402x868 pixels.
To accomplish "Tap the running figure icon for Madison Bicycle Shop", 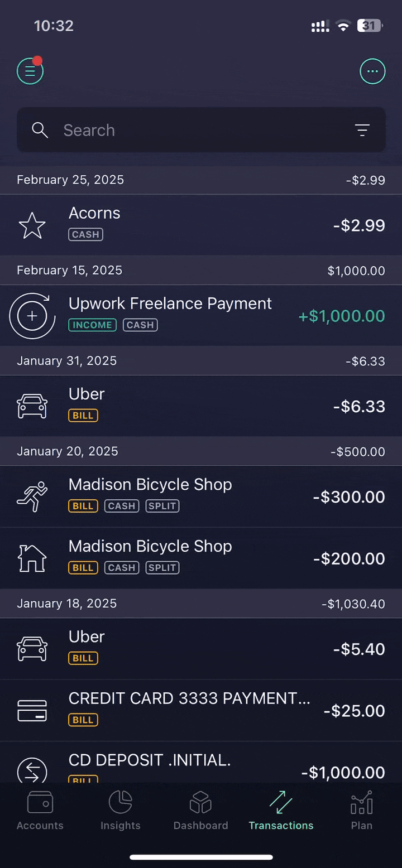I will (x=32, y=496).
